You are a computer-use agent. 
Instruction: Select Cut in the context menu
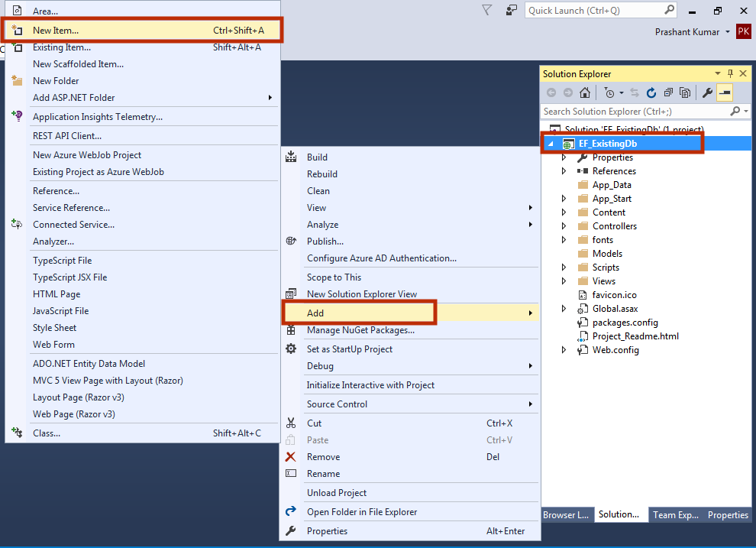point(410,423)
